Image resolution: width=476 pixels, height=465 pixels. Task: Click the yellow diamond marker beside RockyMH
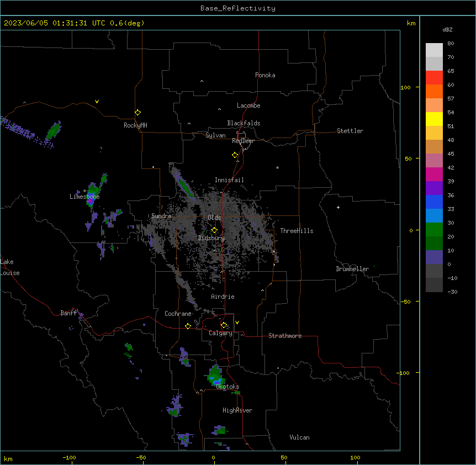(137, 113)
